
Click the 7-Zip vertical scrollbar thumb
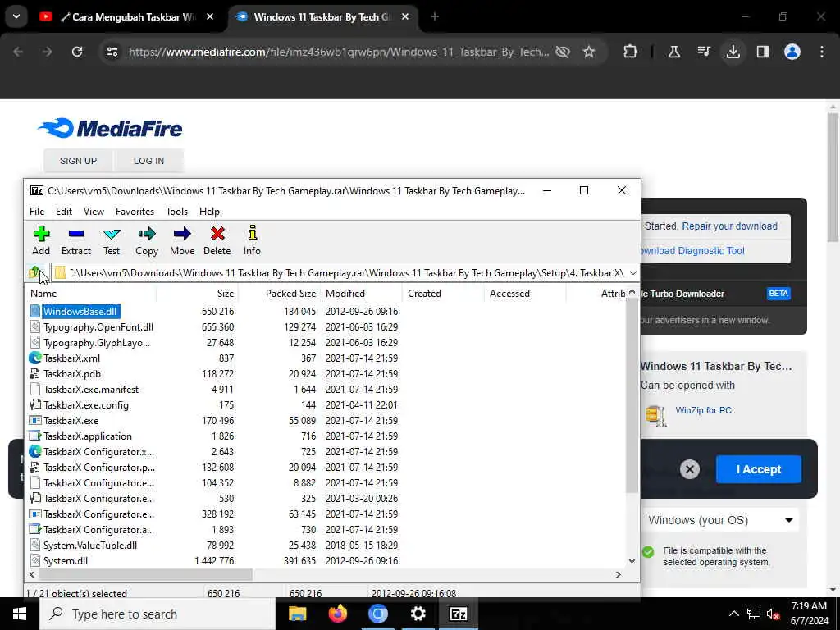pos(632,396)
